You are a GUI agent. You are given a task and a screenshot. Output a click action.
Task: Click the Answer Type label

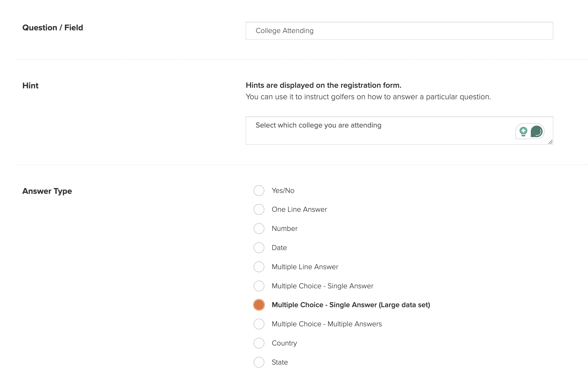point(47,191)
